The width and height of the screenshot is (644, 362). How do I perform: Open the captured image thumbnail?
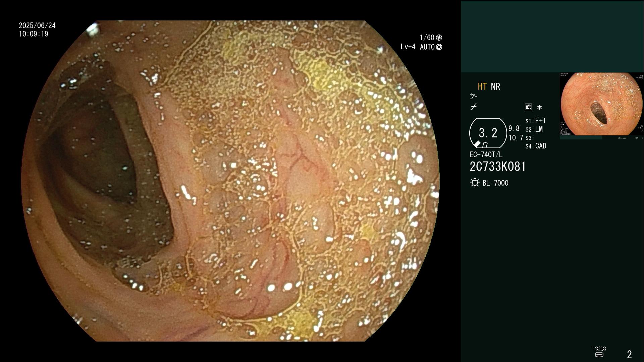(x=602, y=104)
